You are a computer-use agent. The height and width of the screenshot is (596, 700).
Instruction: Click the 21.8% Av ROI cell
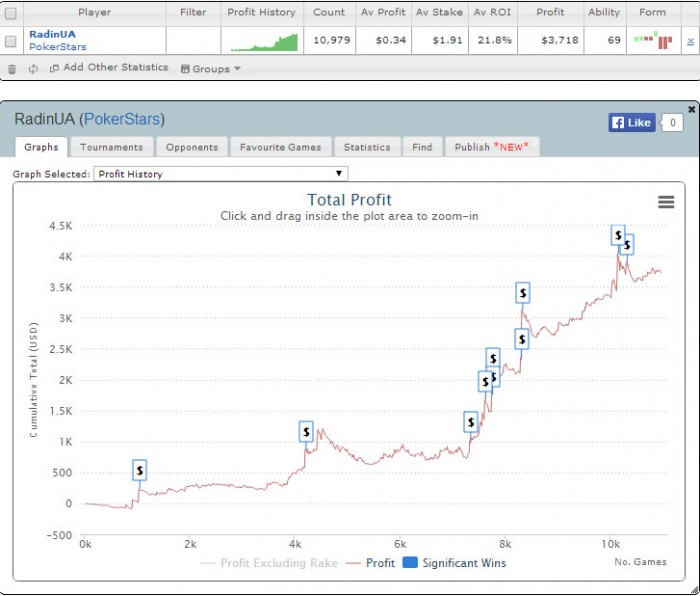[x=495, y=41]
